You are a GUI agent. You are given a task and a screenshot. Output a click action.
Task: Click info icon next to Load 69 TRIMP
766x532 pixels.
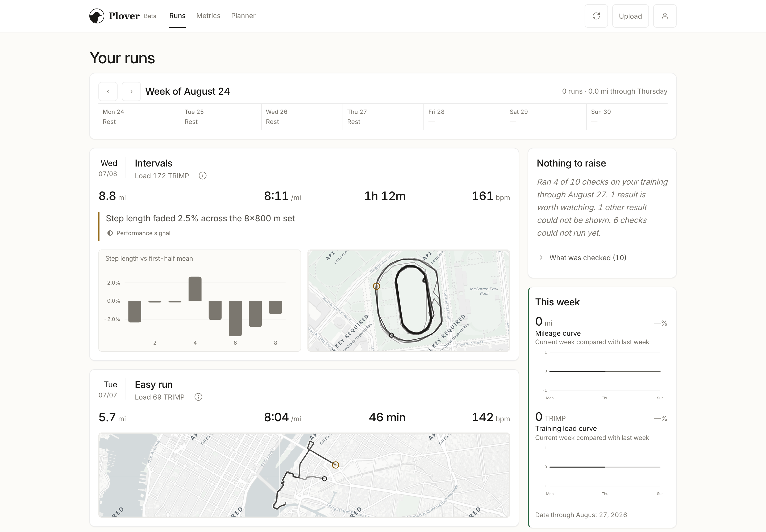tap(198, 397)
